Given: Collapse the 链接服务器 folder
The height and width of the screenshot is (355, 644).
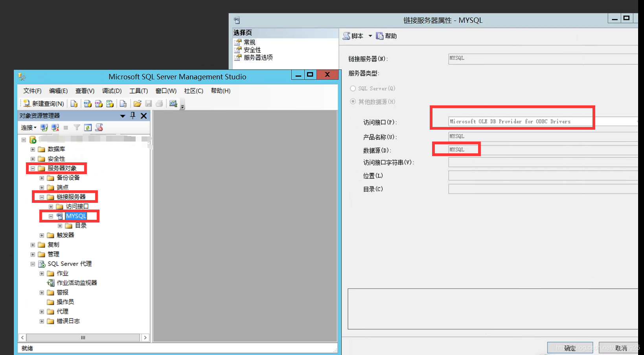Looking at the screenshot, I should click(42, 197).
